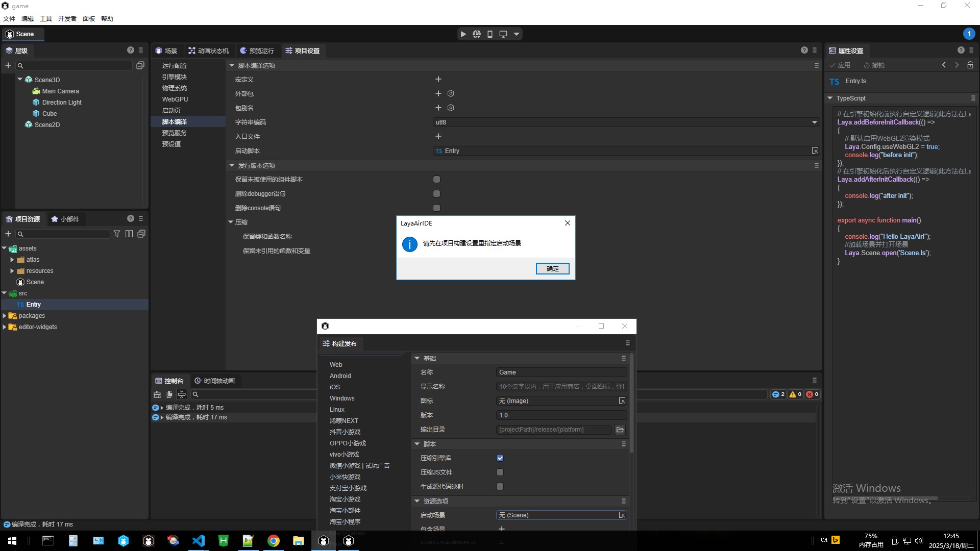Screen dimensions: 980x551
Task: Click the 确定 button in dialog
Action: pyautogui.click(x=552, y=269)
